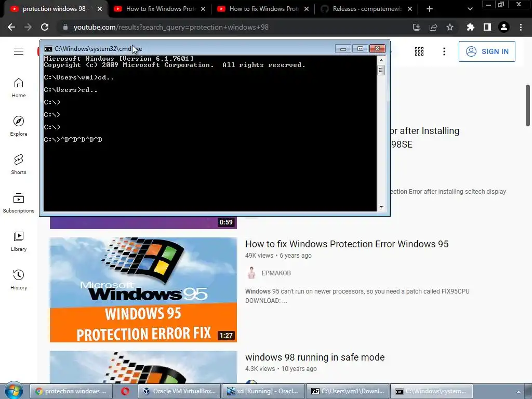Click the cmd vertical scrollbar thumb
This screenshot has width=532, height=399.
click(381, 70)
